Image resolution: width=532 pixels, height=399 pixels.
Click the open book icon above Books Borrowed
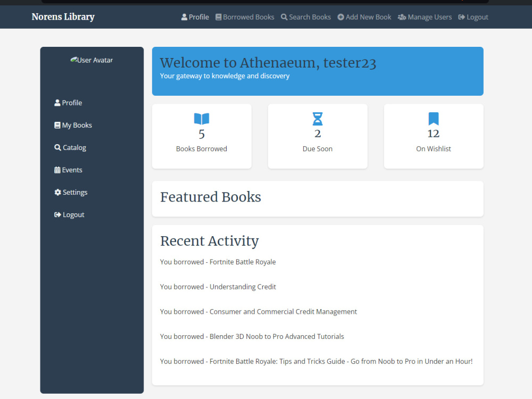click(x=201, y=119)
